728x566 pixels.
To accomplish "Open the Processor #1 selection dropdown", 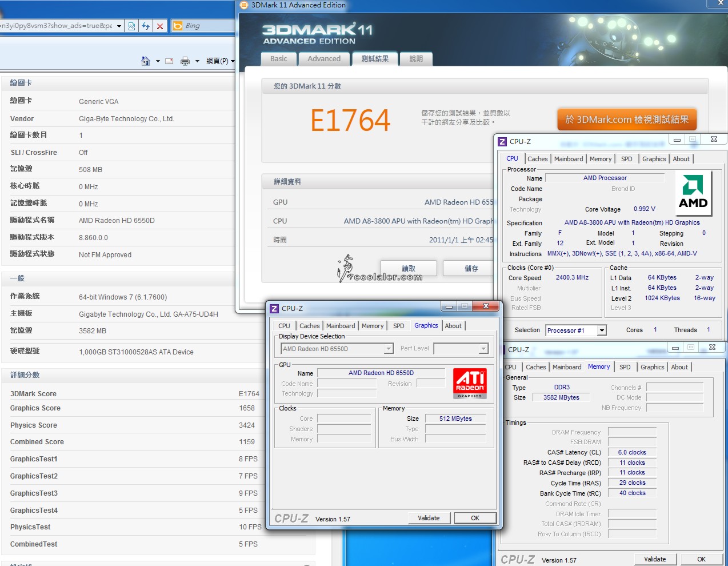I will coord(601,330).
